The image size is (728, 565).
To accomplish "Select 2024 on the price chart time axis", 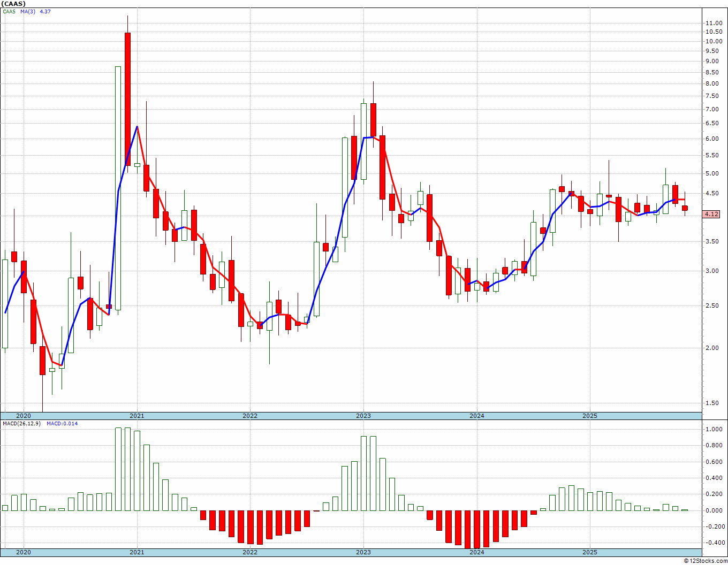I will pyautogui.click(x=477, y=416).
